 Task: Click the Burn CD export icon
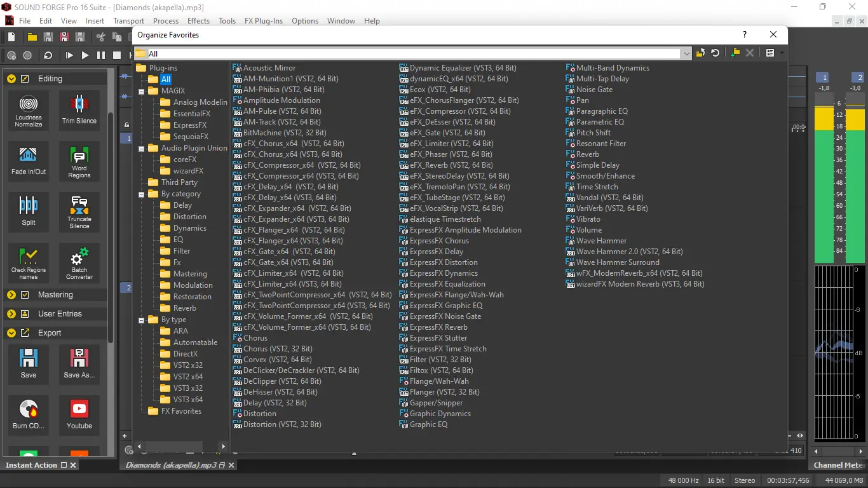[29, 416]
